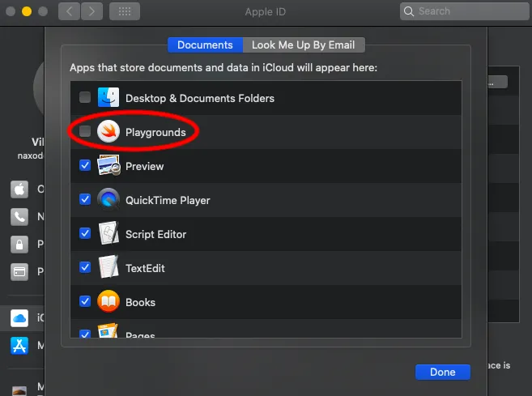Click the Done button
The width and height of the screenshot is (532, 396).
443,373
